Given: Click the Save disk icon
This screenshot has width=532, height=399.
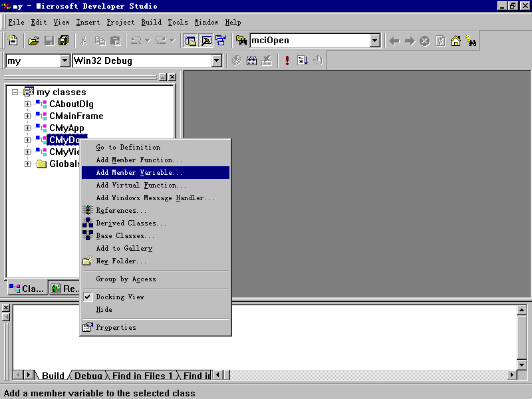Looking at the screenshot, I should [49, 41].
